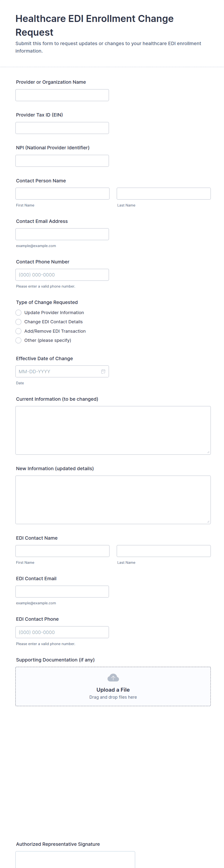Open the calendar icon in Effective Date field
This screenshot has height=868, width=224.
[x=103, y=371]
